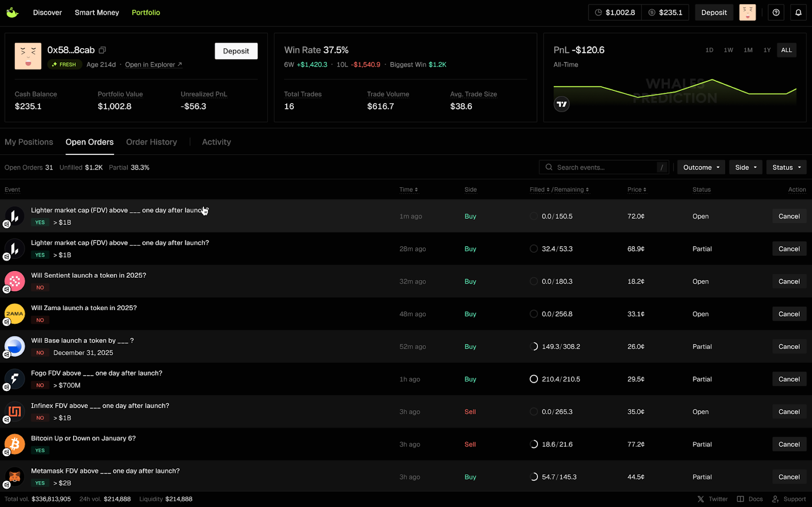Open the Side filter dropdown
This screenshot has height=507, width=812.
tap(746, 167)
